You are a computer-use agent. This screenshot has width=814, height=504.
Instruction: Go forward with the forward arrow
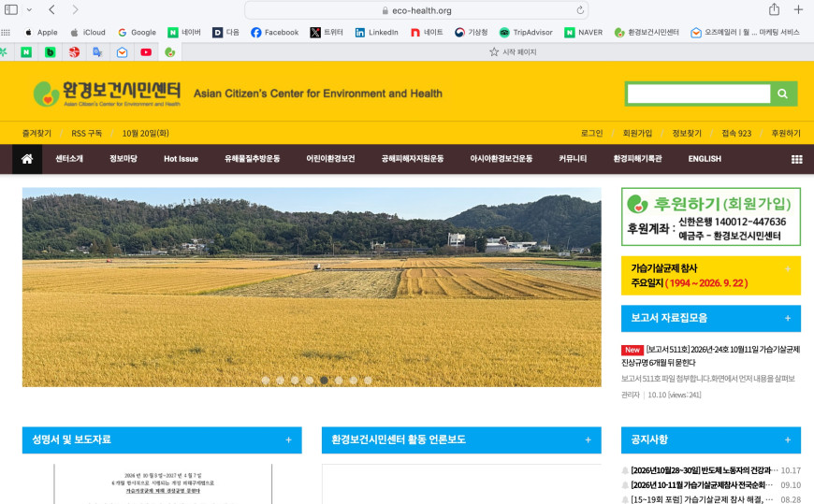pyautogui.click(x=75, y=10)
